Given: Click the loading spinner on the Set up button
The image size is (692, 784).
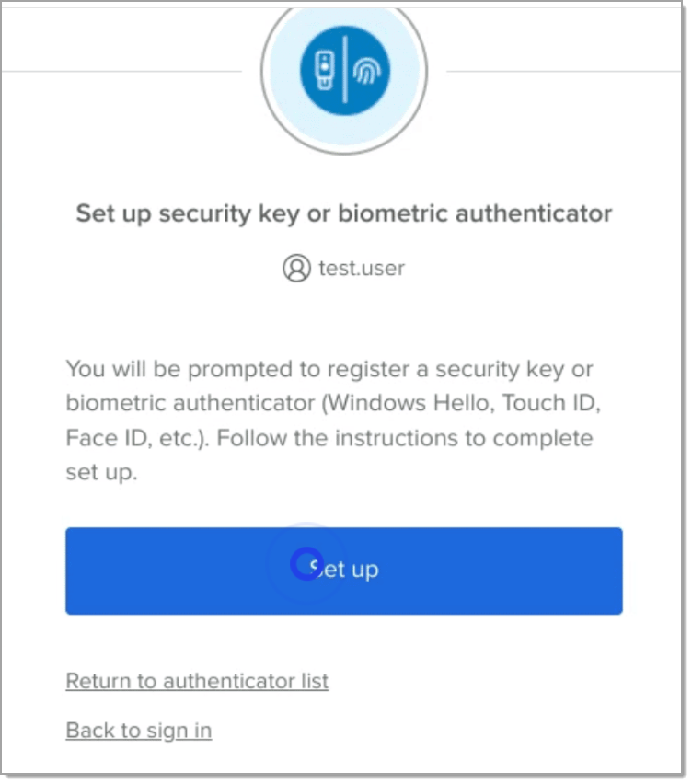Looking at the screenshot, I should 306,568.
